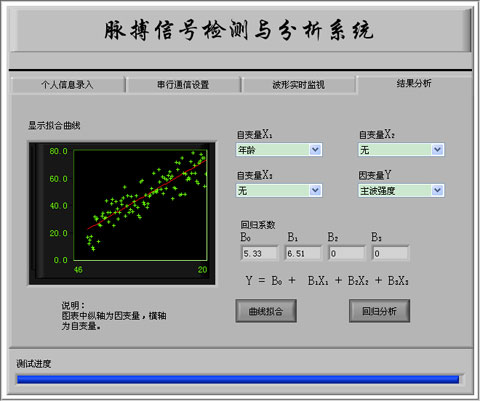Expand the 自变量X3 dropdown arrow
Viewport: 480px width, 401px height.
pos(315,191)
